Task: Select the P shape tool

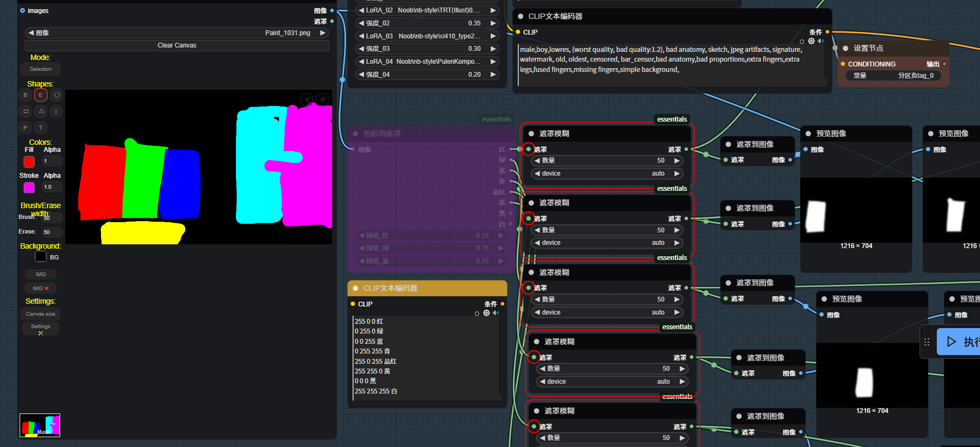Action: [25, 128]
